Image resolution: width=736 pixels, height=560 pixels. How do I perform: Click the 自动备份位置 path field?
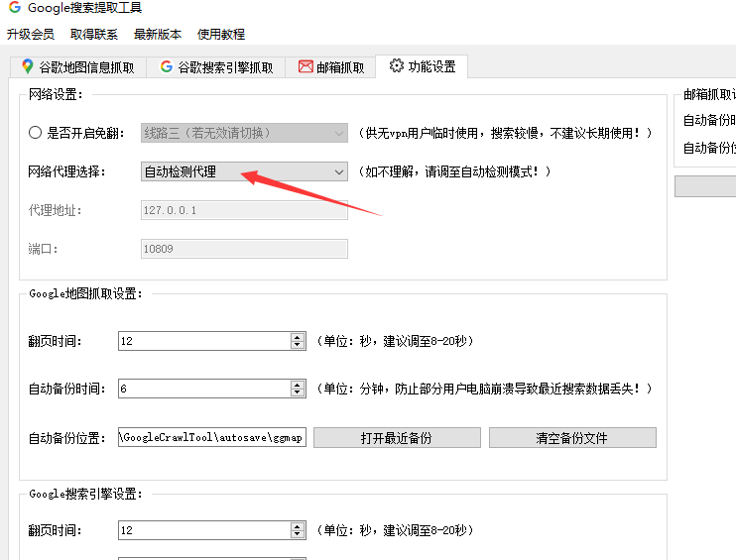[212, 437]
